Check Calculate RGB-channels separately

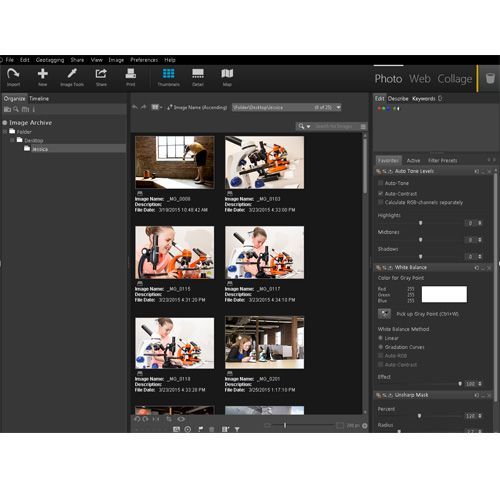click(380, 202)
